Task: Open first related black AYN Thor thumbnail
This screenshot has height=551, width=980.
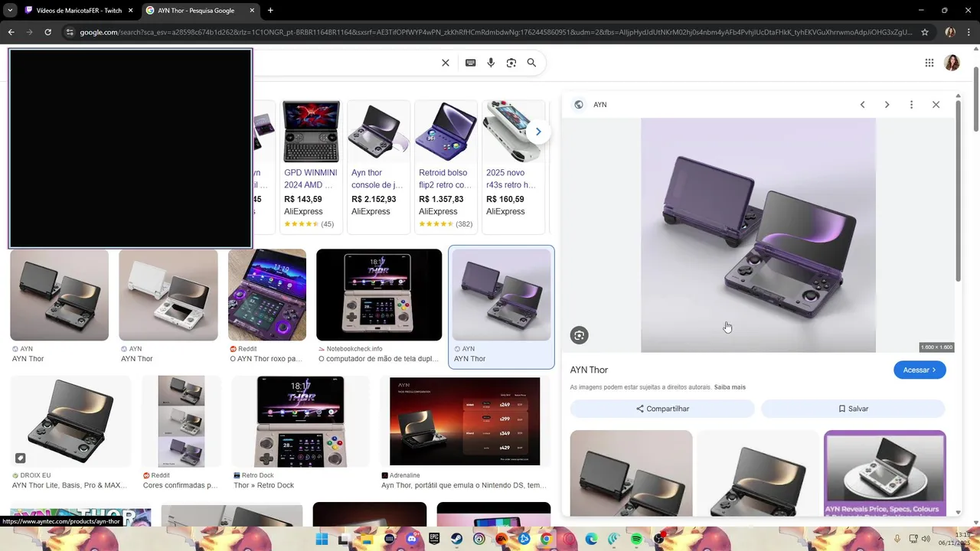Action: [x=631, y=473]
